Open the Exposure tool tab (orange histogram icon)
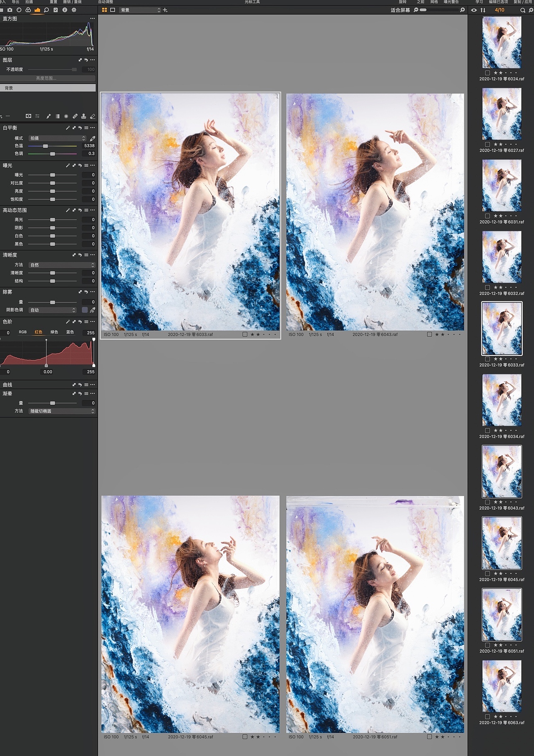Screen dimensions: 534x756 pos(37,10)
